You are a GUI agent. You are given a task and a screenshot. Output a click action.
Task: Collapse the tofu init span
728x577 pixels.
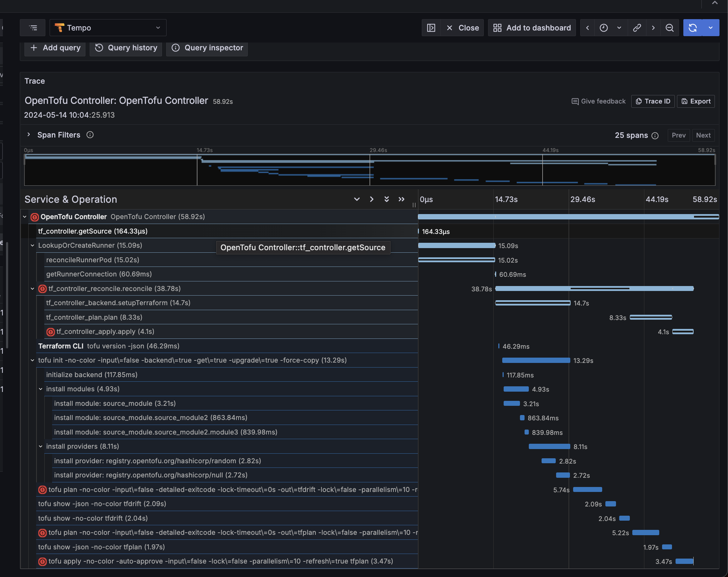pyautogui.click(x=33, y=360)
